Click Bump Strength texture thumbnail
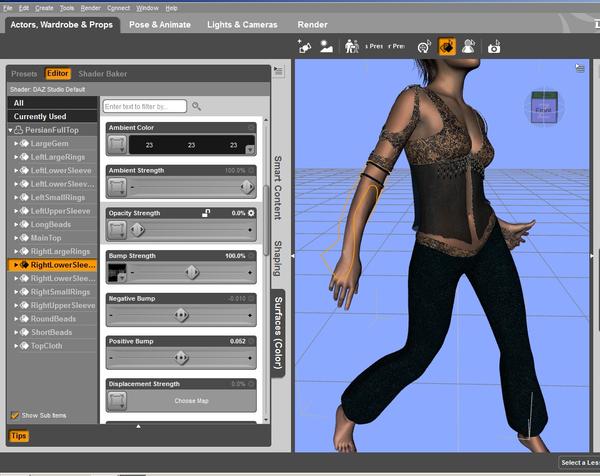This screenshot has height=476, width=600. pyautogui.click(x=117, y=272)
